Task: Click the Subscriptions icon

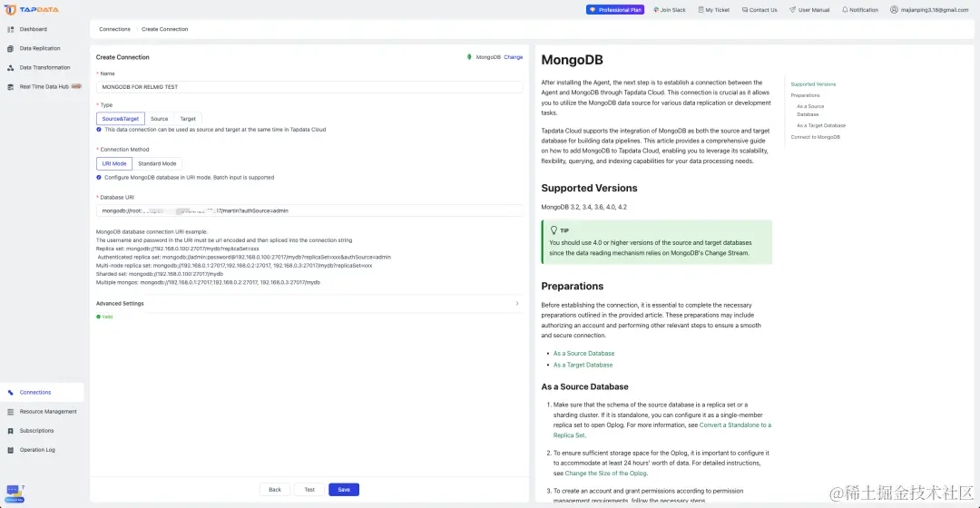Action: pos(11,431)
